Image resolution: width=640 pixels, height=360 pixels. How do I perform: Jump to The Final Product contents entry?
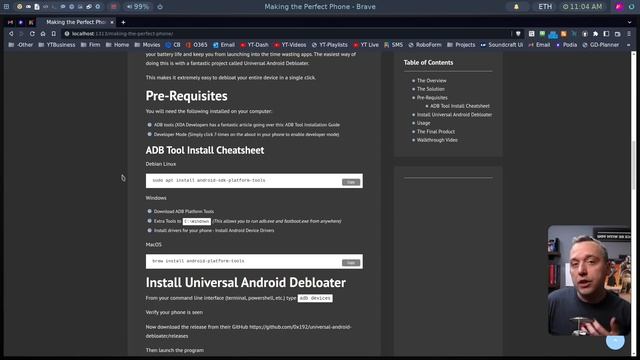[436, 131]
